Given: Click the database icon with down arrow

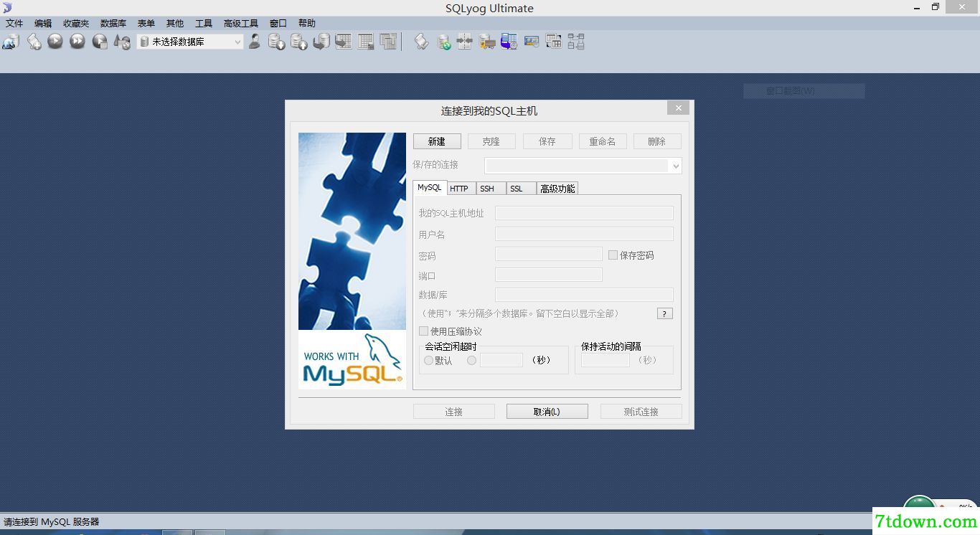Looking at the screenshot, I should pyautogui.click(x=277, y=42).
